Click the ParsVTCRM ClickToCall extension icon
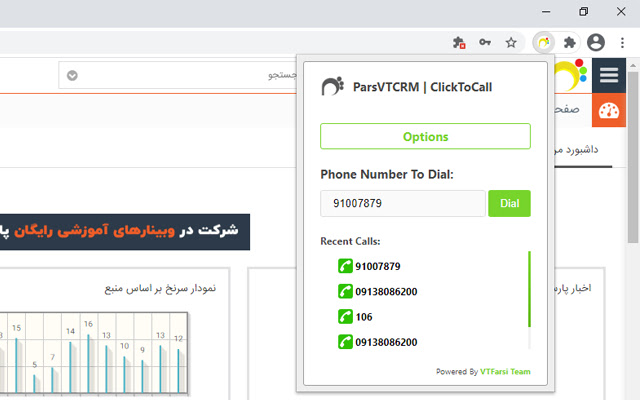Viewport: 640px width, 400px height. 544,42
